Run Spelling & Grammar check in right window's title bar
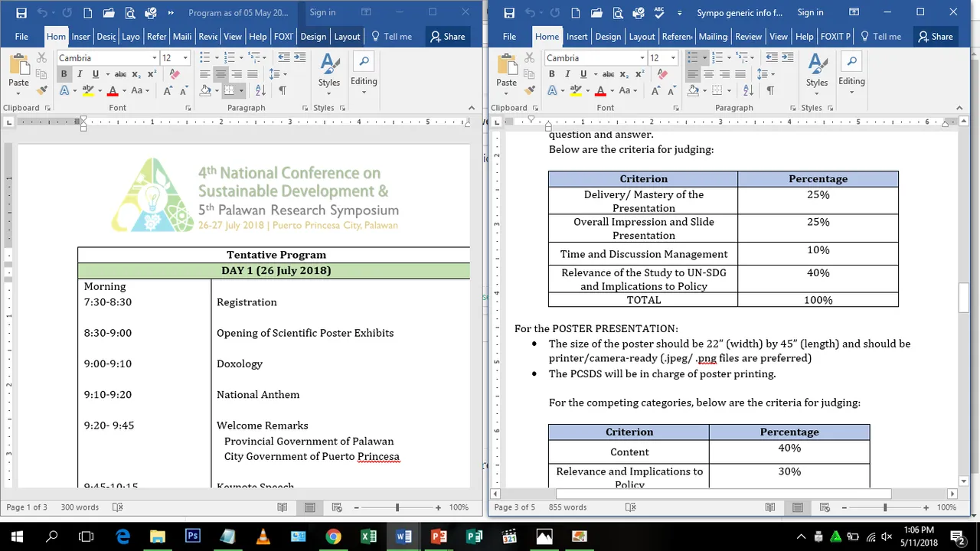The height and width of the screenshot is (551, 980). tap(660, 12)
